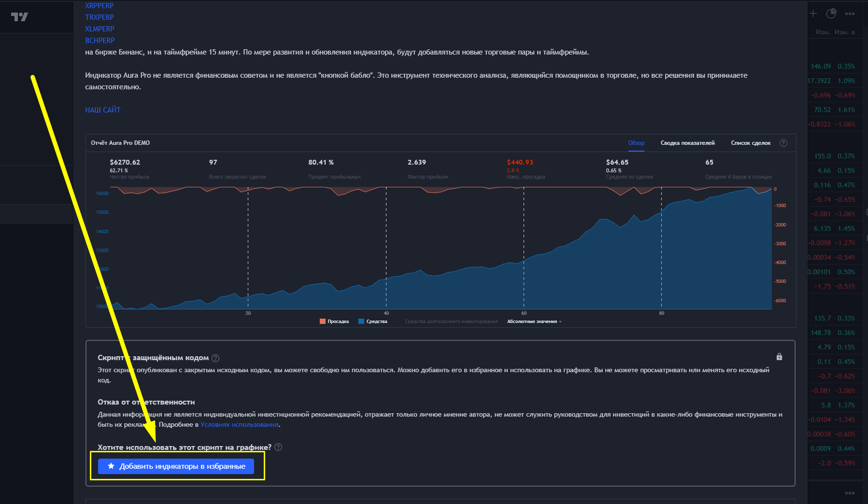Select watchlist row with value 70.52
Image resolution: width=868 pixels, height=504 pixels.
point(835,110)
